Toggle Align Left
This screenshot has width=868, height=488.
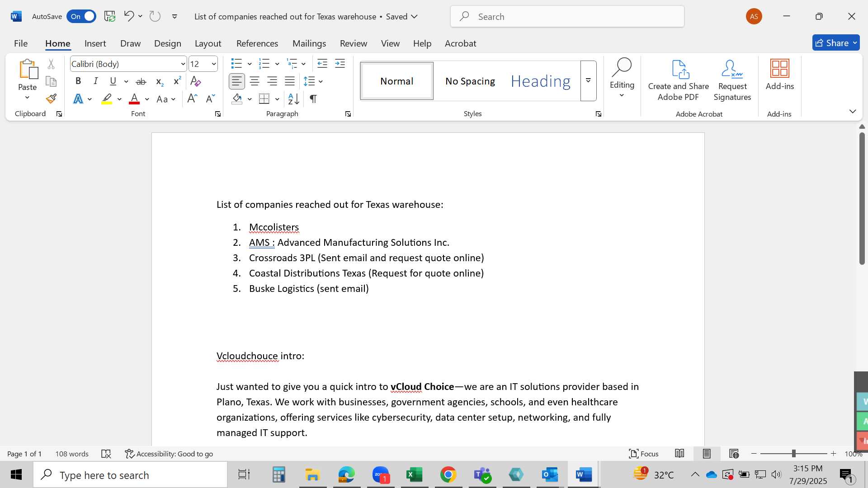click(236, 81)
